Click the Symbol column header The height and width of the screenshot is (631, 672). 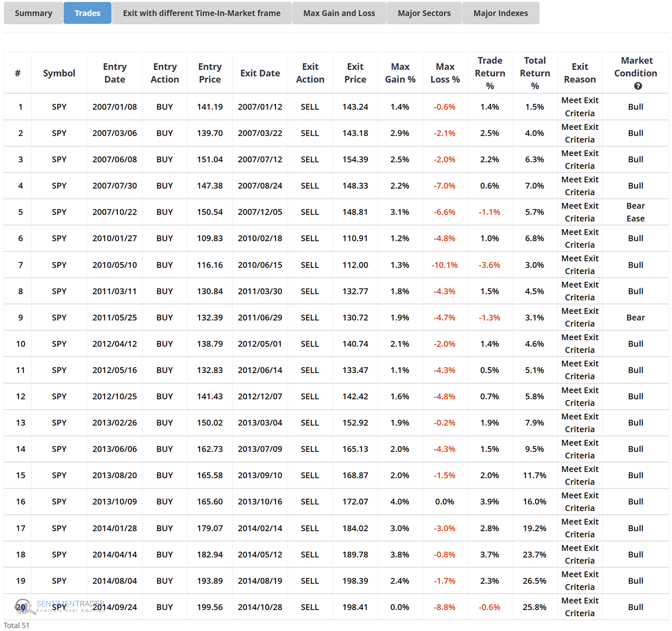tap(59, 73)
